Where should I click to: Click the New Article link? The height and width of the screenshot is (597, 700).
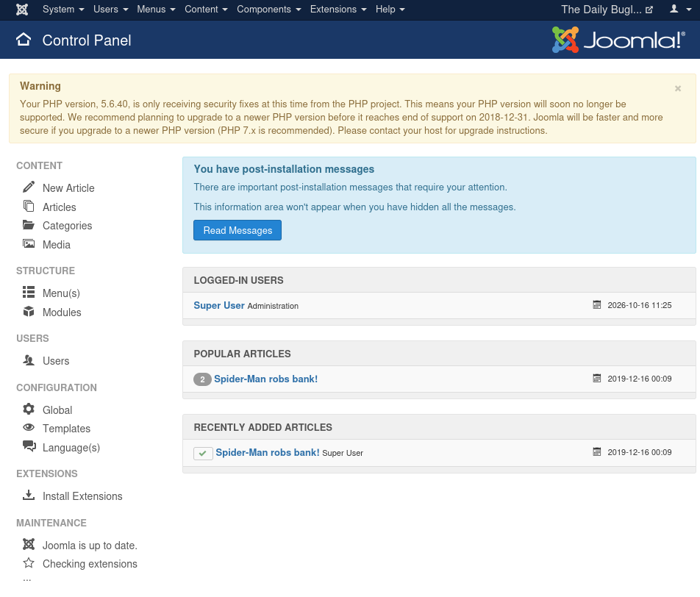(x=68, y=188)
